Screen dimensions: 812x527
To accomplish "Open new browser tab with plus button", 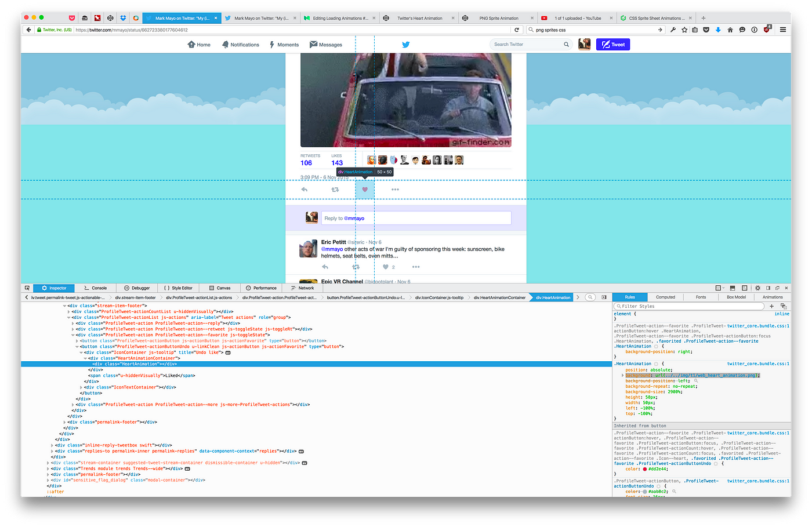I will (704, 18).
